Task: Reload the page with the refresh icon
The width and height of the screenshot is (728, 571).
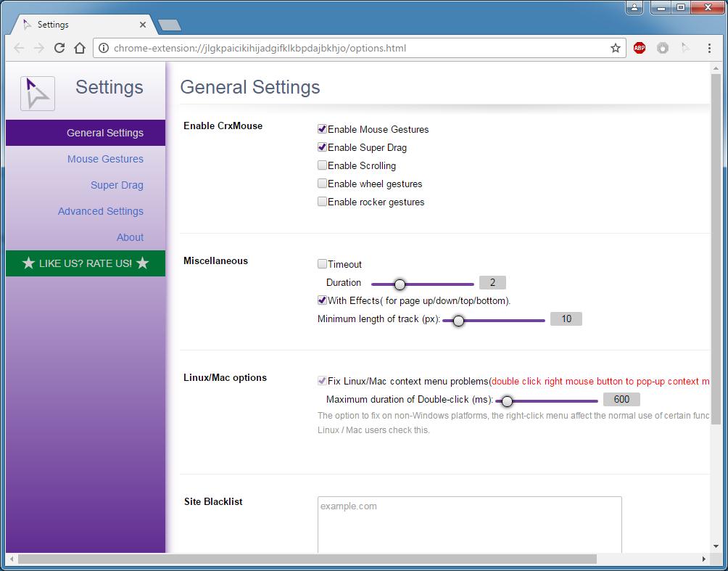Action: click(60, 48)
